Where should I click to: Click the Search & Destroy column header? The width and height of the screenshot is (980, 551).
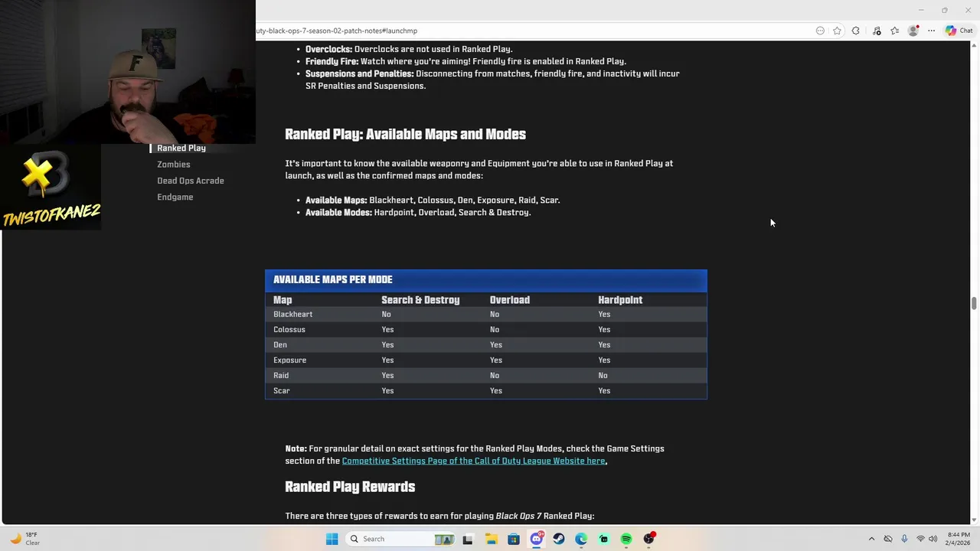coord(420,300)
